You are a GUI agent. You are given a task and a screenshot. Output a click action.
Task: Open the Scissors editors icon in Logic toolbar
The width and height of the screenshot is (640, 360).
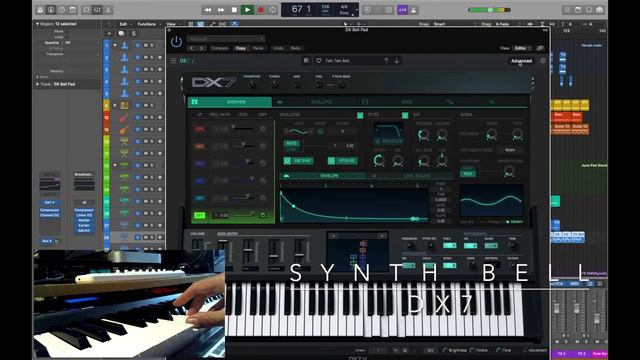[x=108, y=10]
